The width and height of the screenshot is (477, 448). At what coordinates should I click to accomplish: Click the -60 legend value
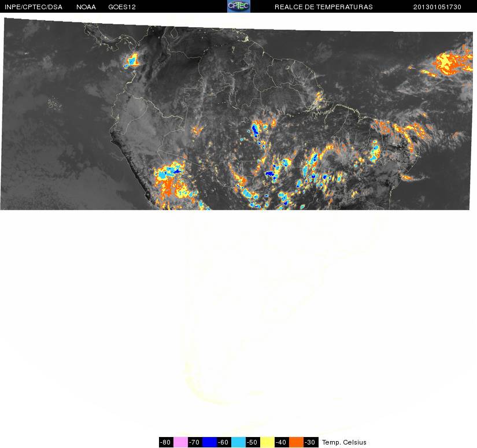coord(224,442)
